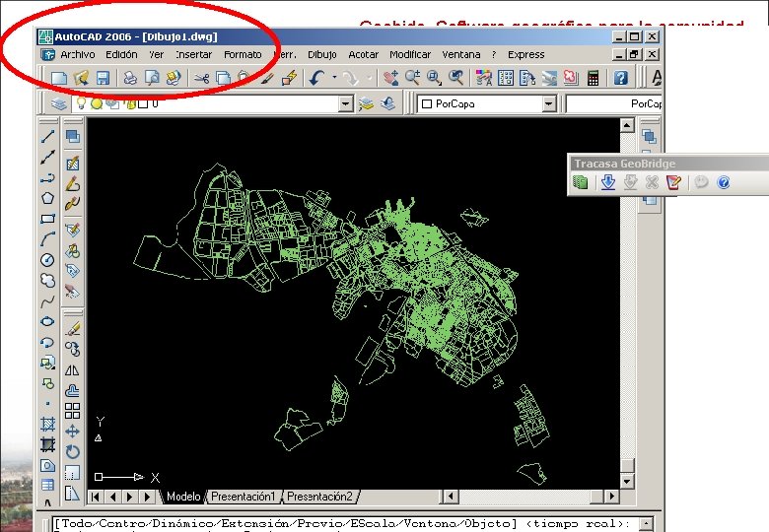Click the PorCapa color swatch box
The image size is (769, 532).
click(427, 103)
